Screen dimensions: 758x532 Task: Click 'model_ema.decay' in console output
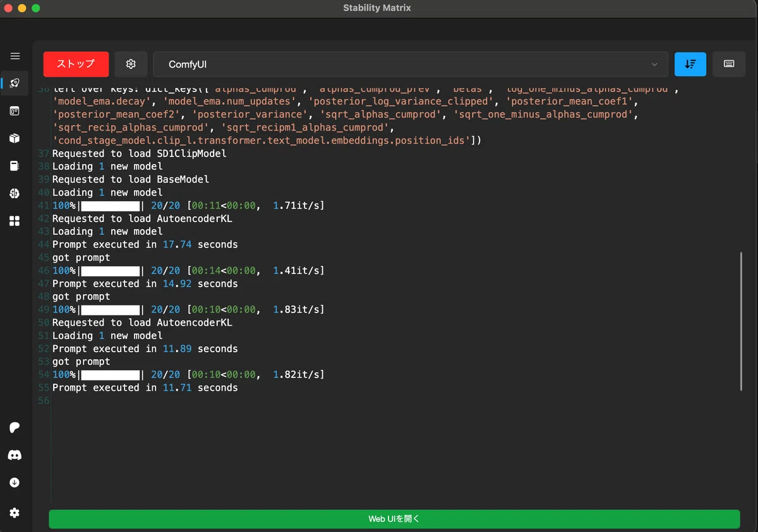[x=101, y=102]
